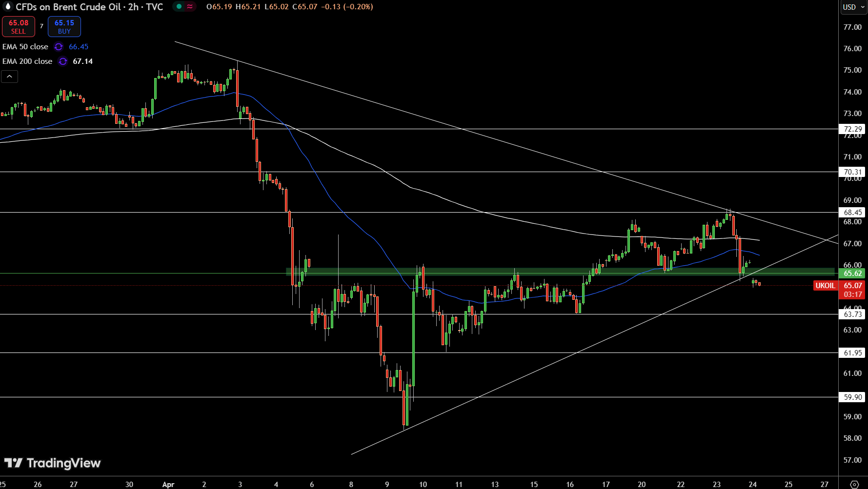Image resolution: width=868 pixels, height=489 pixels.
Task: Click the EMA 50 value 66.45
Action: [x=79, y=47]
